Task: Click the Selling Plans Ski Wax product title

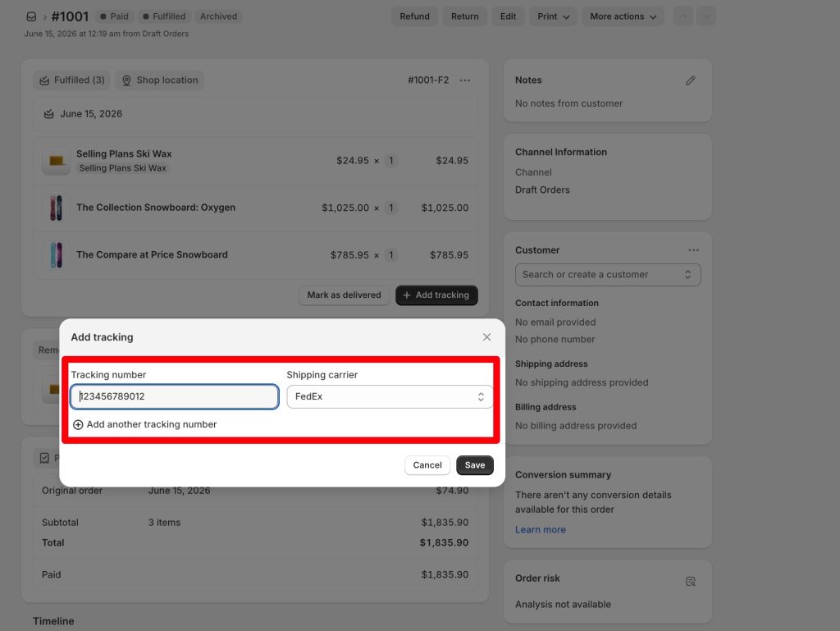Action: point(124,153)
